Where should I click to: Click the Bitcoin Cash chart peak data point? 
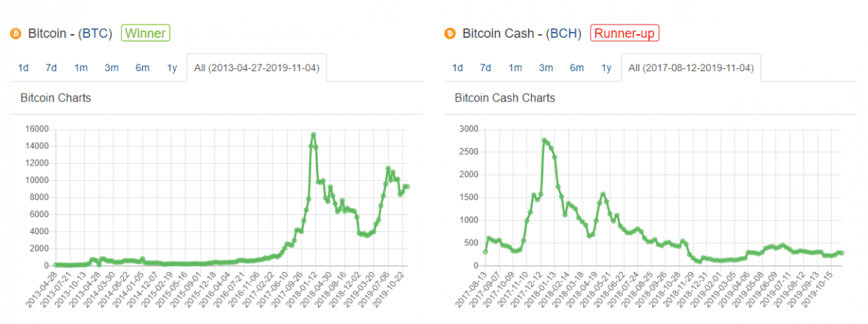click(x=544, y=140)
